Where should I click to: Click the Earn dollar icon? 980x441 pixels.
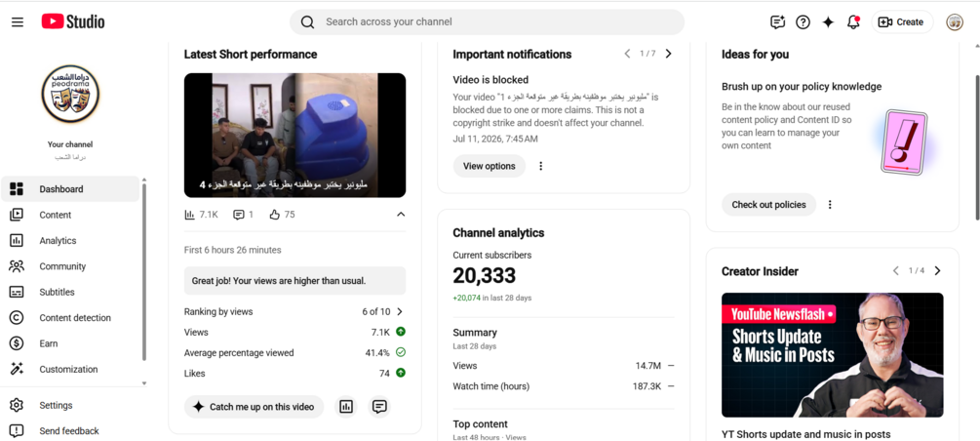tap(17, 343)
